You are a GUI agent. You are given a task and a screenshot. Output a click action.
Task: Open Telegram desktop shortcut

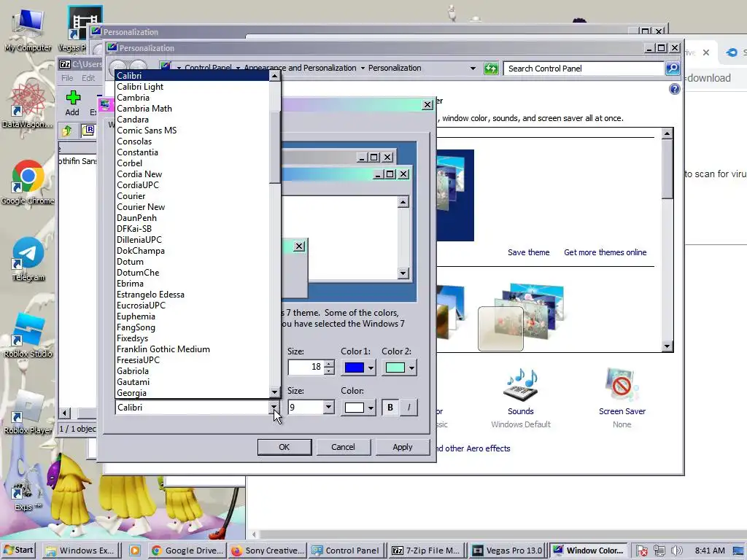click(28, 259)
